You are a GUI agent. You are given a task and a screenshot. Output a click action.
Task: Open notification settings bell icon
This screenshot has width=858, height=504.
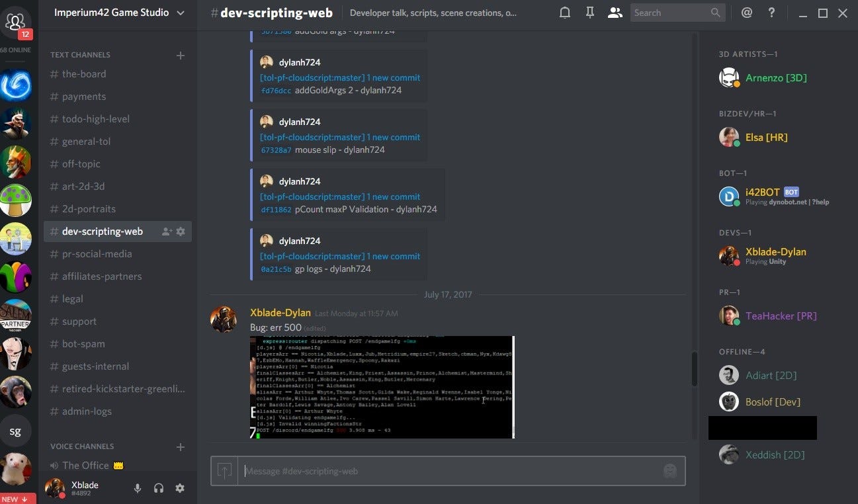pos(565,13)
